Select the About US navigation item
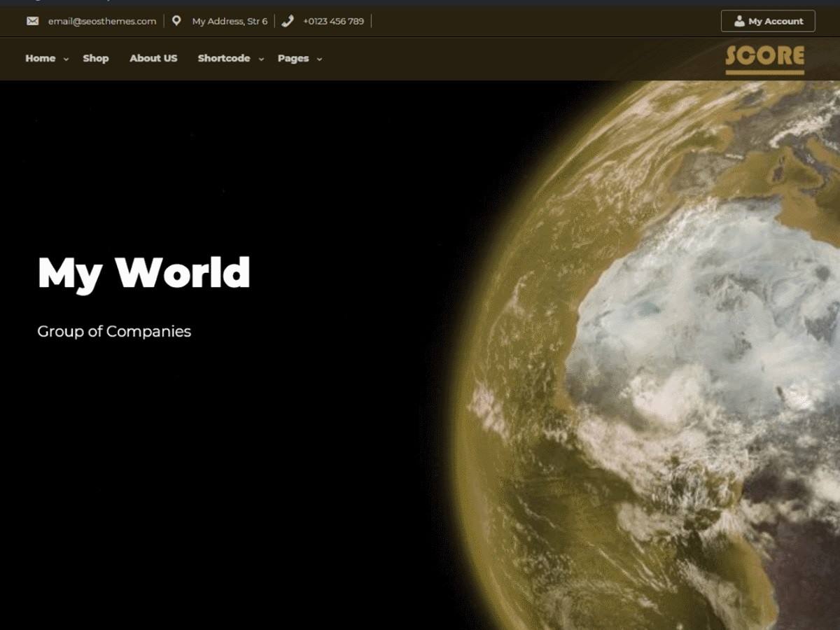Image resolution: width=840 pixels, height=630 pixels. point(153,59)
